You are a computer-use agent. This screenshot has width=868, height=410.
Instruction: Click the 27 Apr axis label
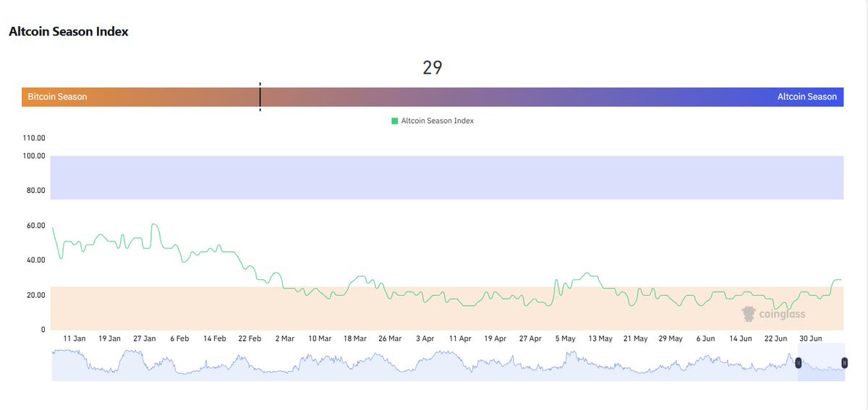[530, 338]
